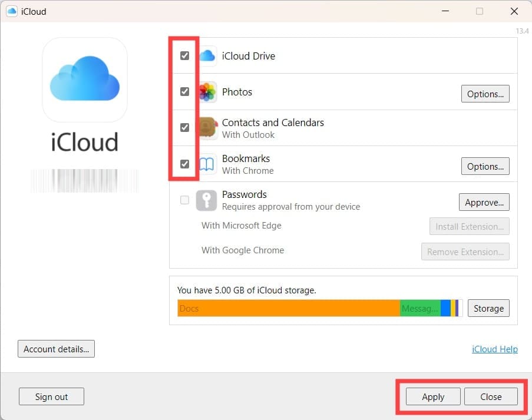Click the orange Docs storage segment
This screenshot has width=532, height=420.
(289, 308)
